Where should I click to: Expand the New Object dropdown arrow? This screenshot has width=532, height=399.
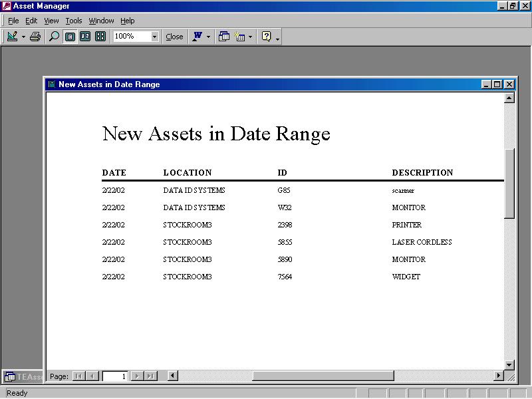click(250, 37)
